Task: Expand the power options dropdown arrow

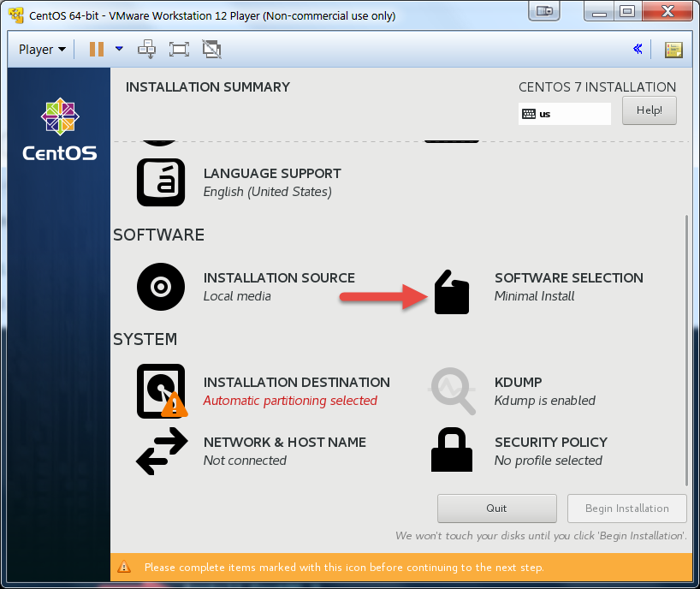Action: pos(119,49)
